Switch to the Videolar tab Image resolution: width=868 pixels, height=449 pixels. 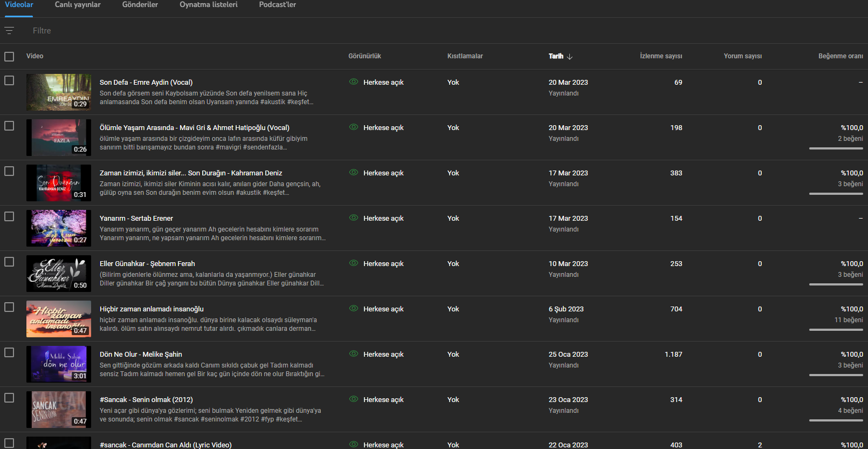click(x=19, y=5)
